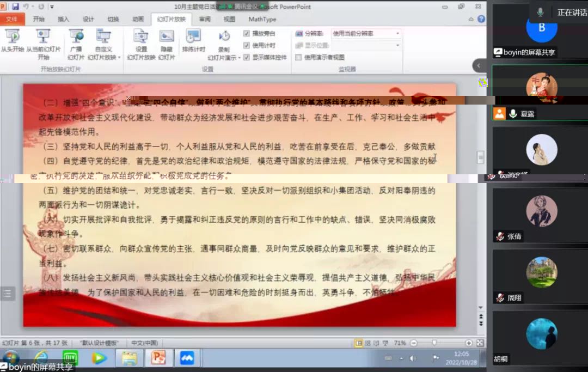Screen dimensions: 588x372
Task: Open the Tencent Video play icon in taskbar
Action: pos(99,358)
